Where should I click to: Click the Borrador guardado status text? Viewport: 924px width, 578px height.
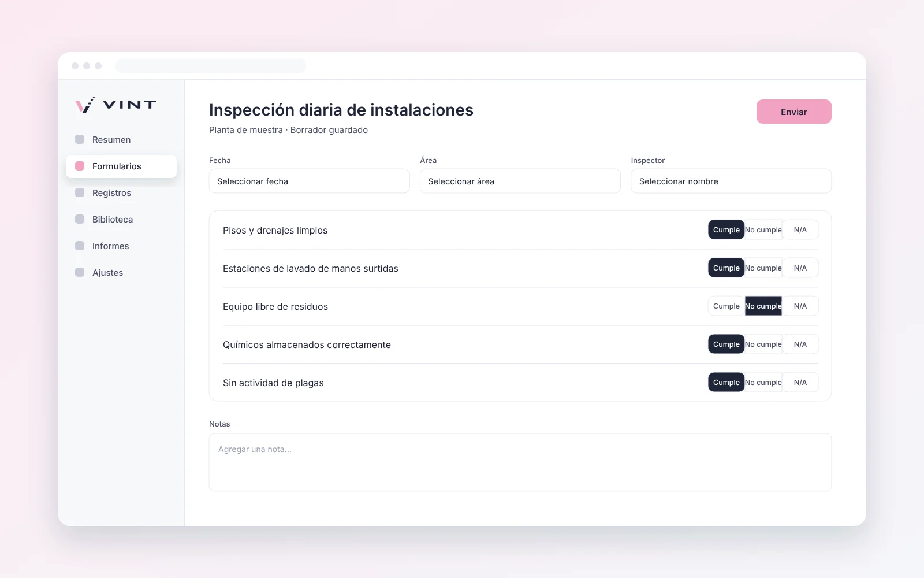(329, 130)
